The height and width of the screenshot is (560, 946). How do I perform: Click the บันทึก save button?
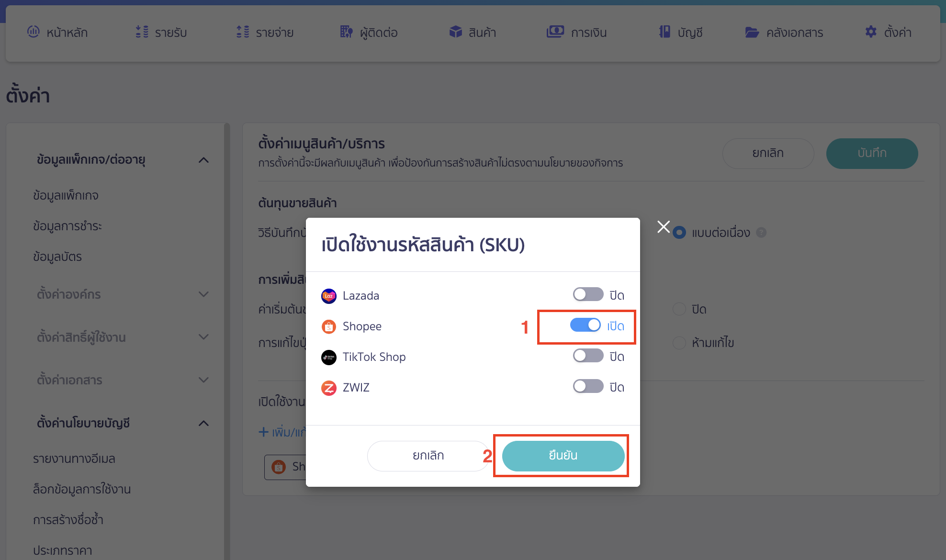click(x=872, y=153)
